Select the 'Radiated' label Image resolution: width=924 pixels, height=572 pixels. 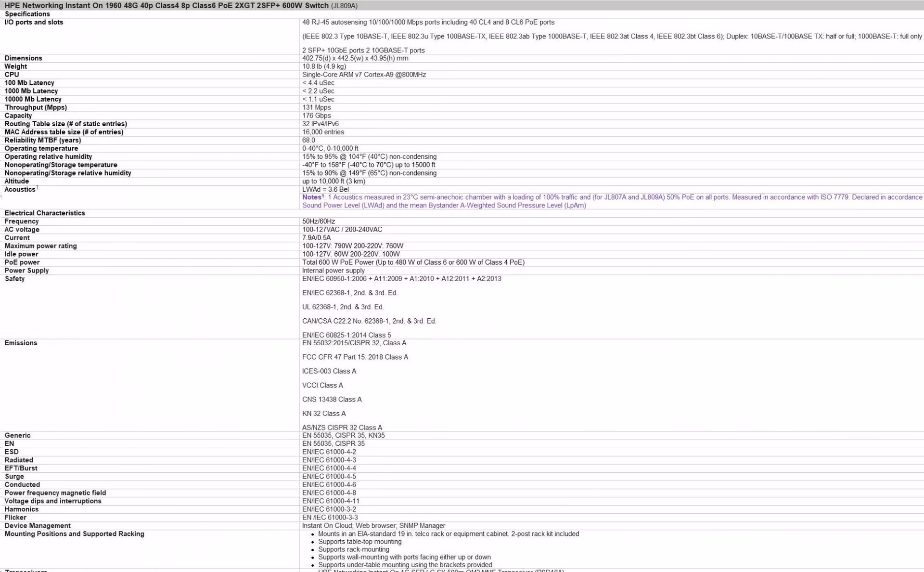[19, 460]
